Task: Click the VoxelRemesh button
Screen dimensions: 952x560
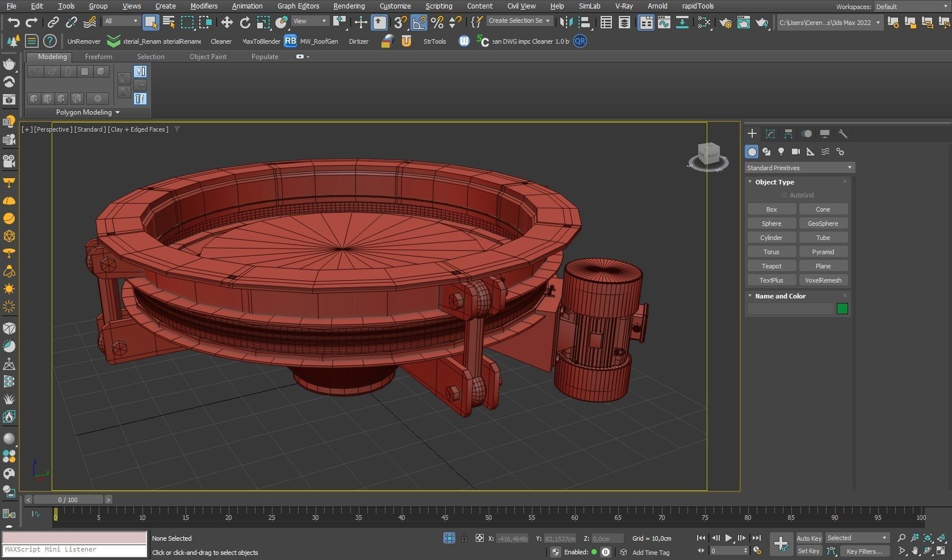Action: pos(823,280)
